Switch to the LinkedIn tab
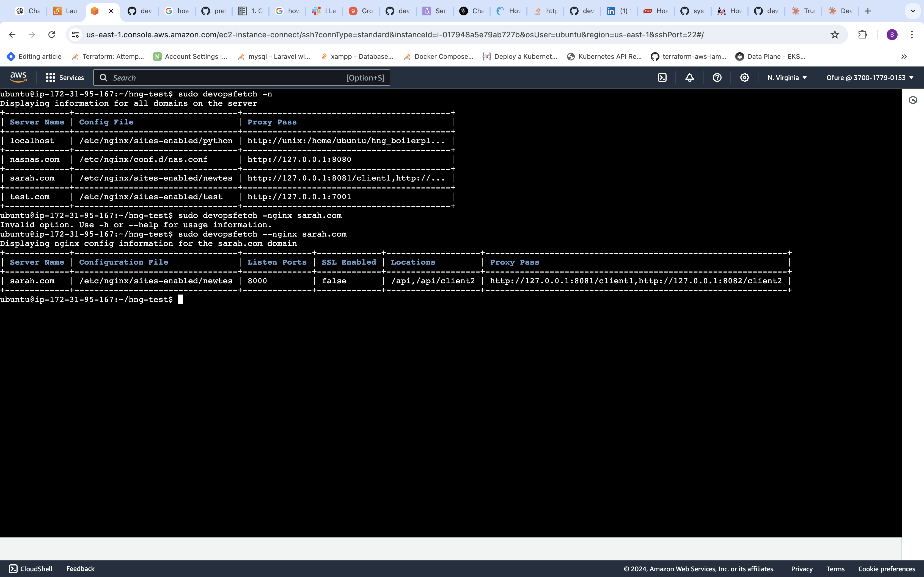Viewport: 924px width, 577px height. tap(618, 11)
